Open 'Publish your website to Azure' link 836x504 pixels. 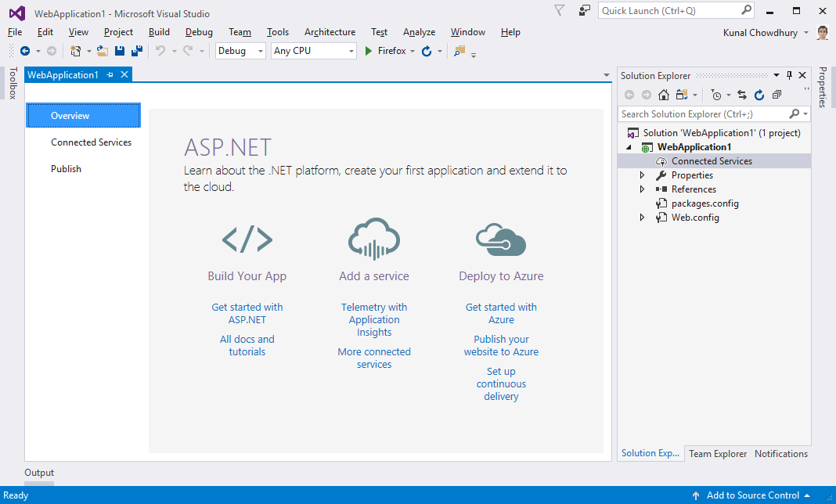click(x=501, y=346)
